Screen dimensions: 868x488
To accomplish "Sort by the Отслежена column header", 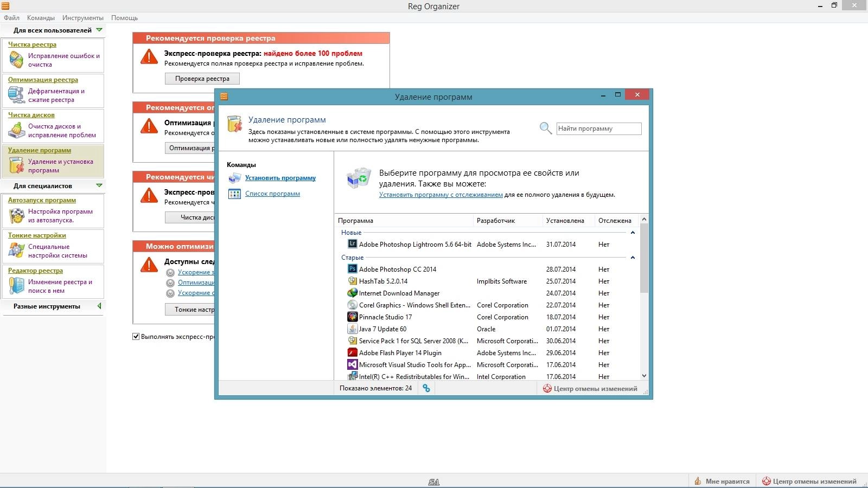I will [617, 220].
